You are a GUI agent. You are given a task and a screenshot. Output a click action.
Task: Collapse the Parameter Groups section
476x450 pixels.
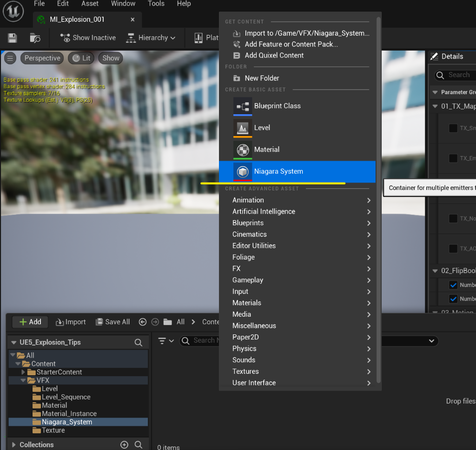point(435,92)
